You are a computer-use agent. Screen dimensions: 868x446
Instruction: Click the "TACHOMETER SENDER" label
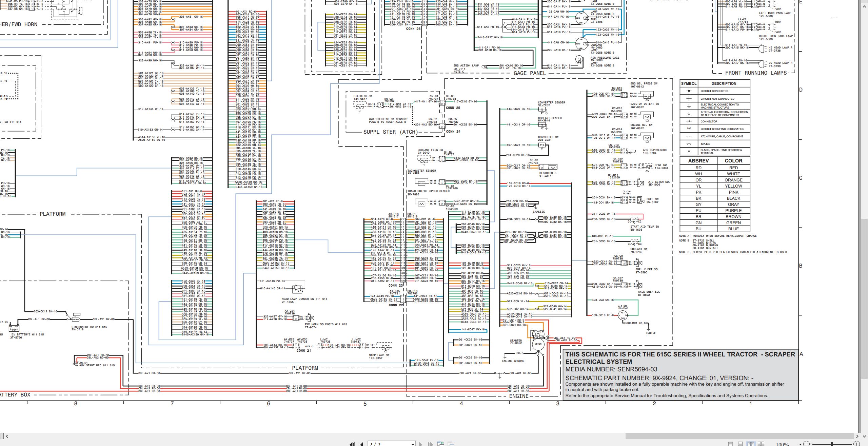pos(422,171)
